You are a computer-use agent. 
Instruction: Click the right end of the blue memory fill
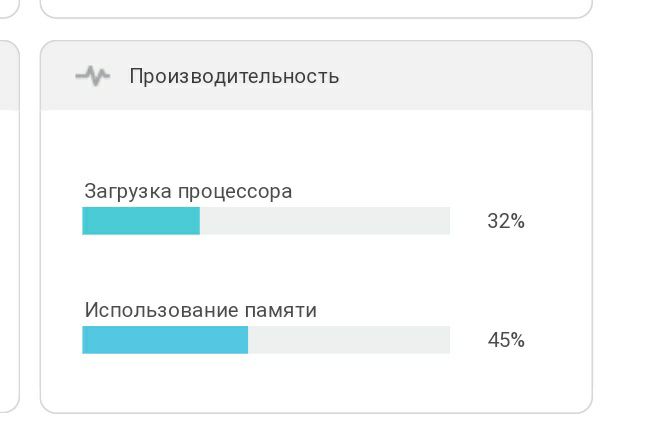(244, 340)
